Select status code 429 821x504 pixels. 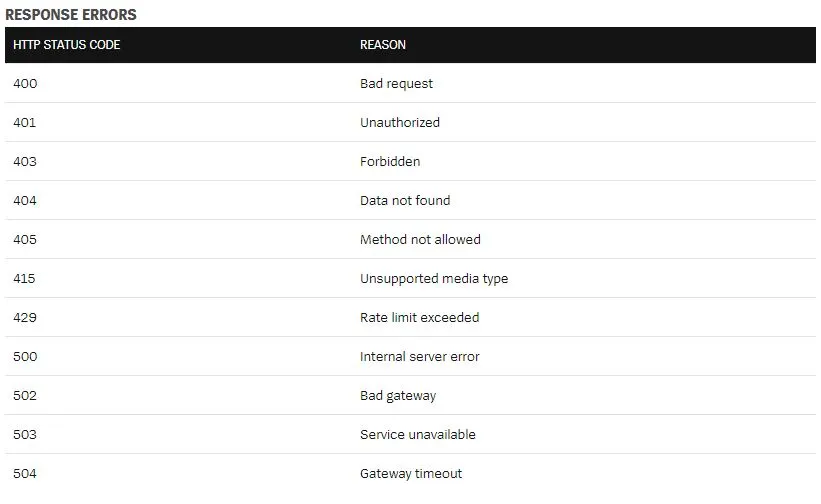pyautogui.click(x=25, y=318)
